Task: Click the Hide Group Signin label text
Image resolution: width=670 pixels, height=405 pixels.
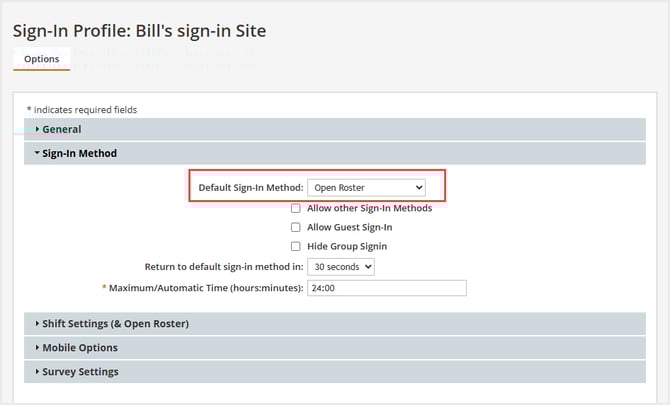Action: [347, 246]
